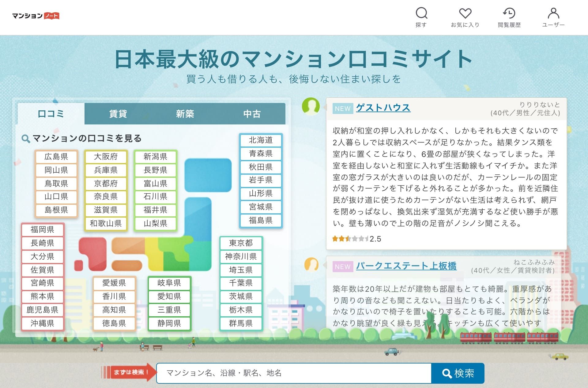Select 鹿児島県 prefecture
Screen dimensions: 588x388
coord(42,310)
